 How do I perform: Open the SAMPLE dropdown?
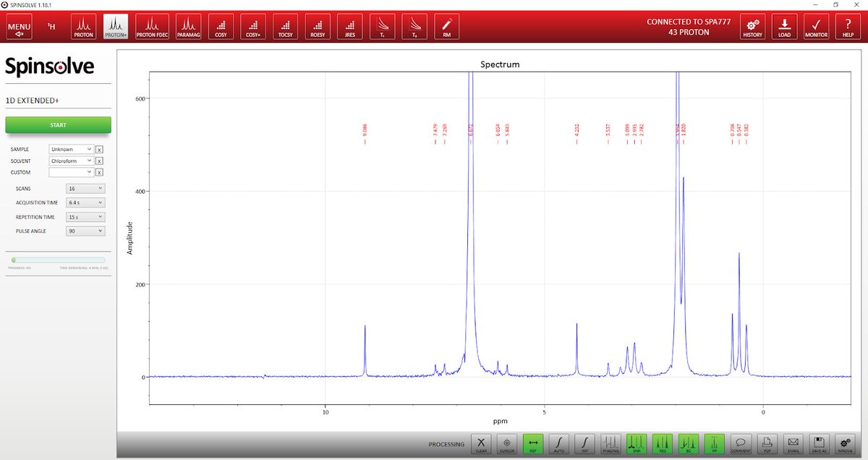point(72,149)
